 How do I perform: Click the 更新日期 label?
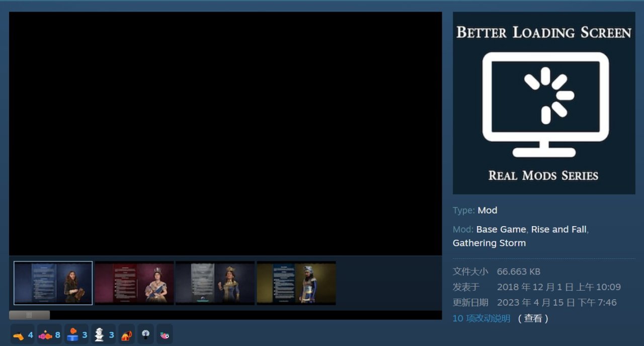click(x=470, y=303)
